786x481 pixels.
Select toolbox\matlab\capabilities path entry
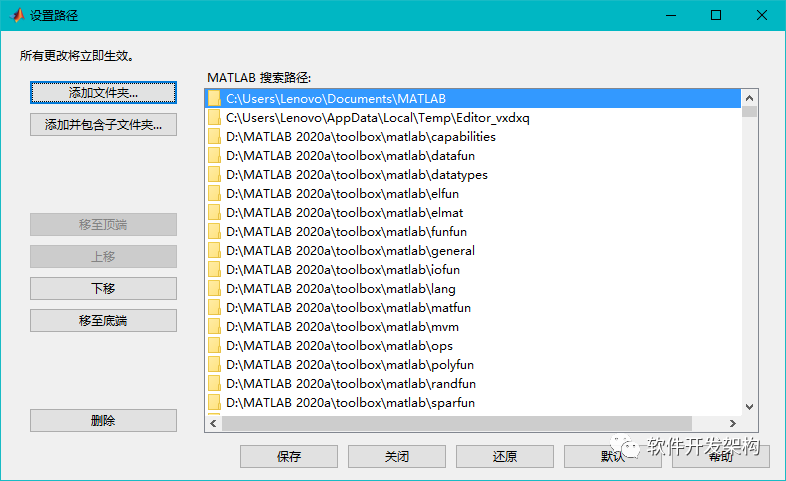pos(473,137)
